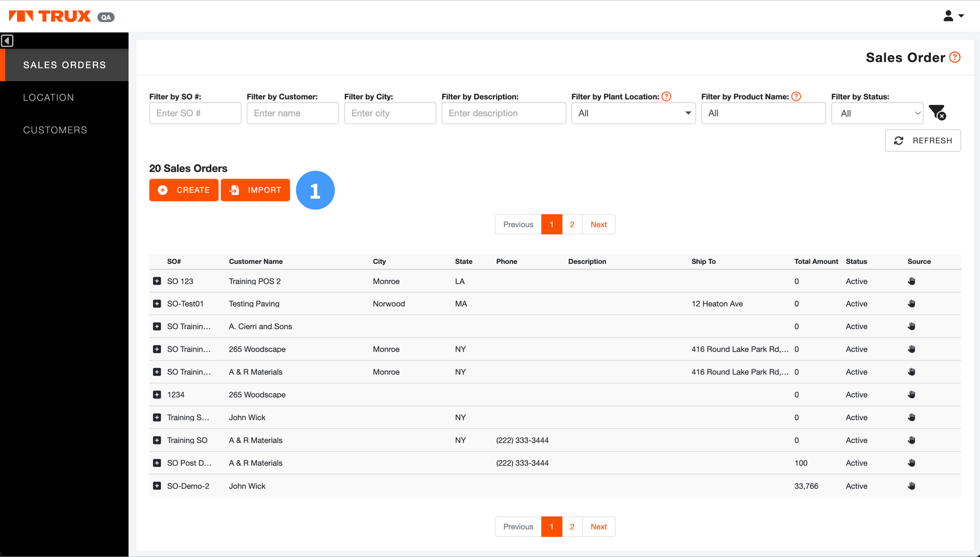Click Next in top pagination
The height and width of the screenshot is (557, 980).
pos(598,224)
